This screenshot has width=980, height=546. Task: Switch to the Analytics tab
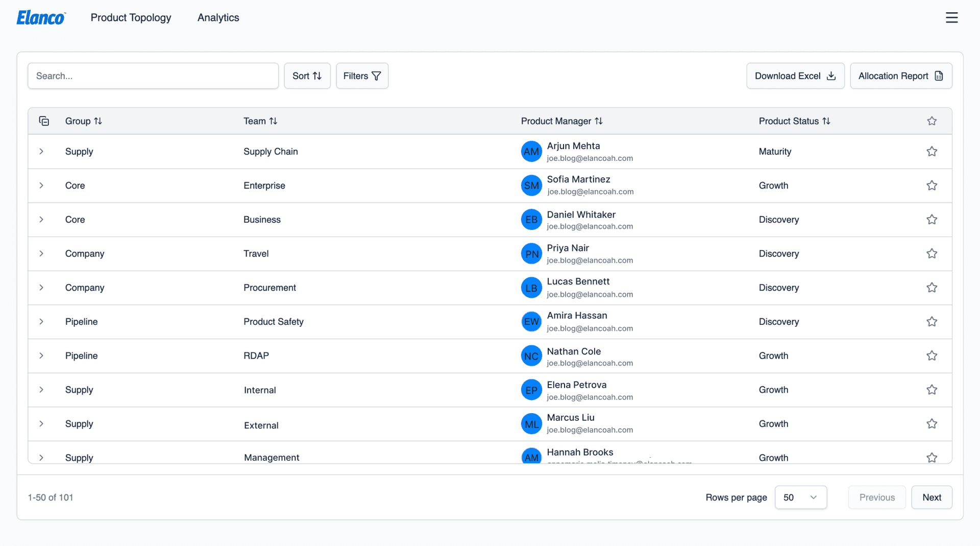[x=218, y=17]
